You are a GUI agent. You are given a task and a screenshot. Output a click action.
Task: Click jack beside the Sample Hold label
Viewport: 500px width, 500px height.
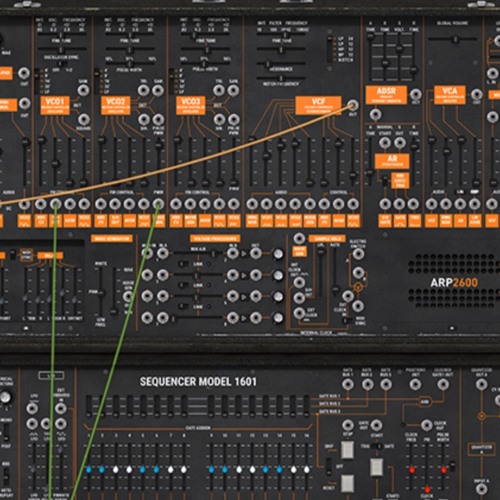pyautogui.click(x=299, y=238)
